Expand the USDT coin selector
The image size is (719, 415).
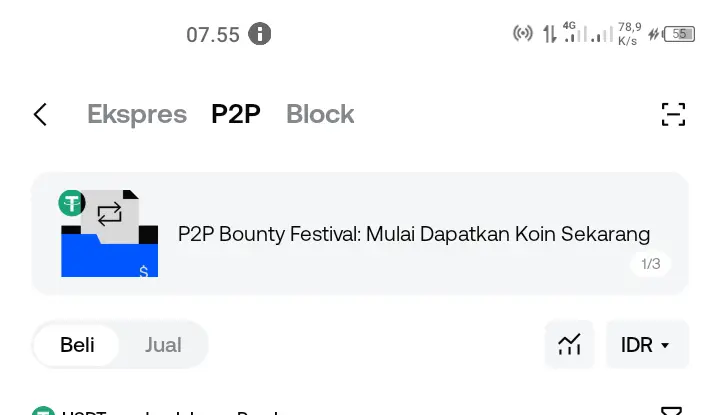(69, 411)
